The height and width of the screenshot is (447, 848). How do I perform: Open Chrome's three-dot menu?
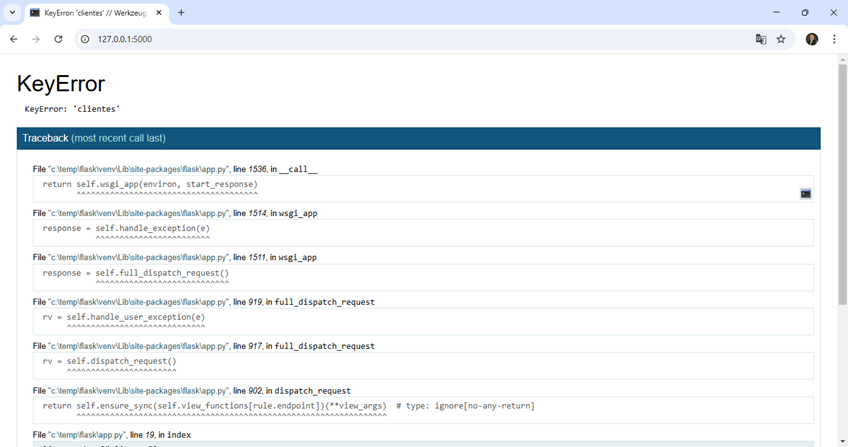click(834, 39)
